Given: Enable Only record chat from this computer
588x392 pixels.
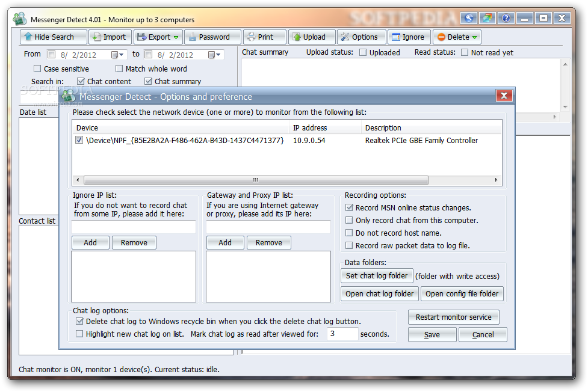Looking at the screenshot, I should tap(349, 220).
